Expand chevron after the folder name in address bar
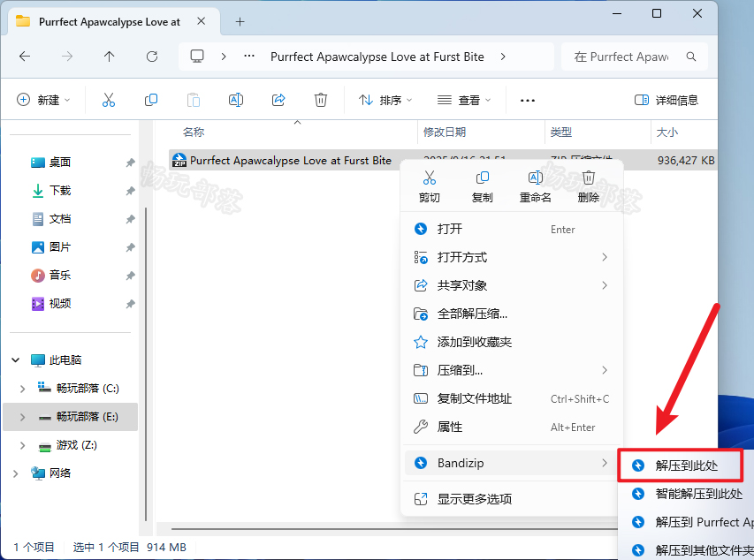The width and height of the screenshot is (754, 560). coord(503,57)
